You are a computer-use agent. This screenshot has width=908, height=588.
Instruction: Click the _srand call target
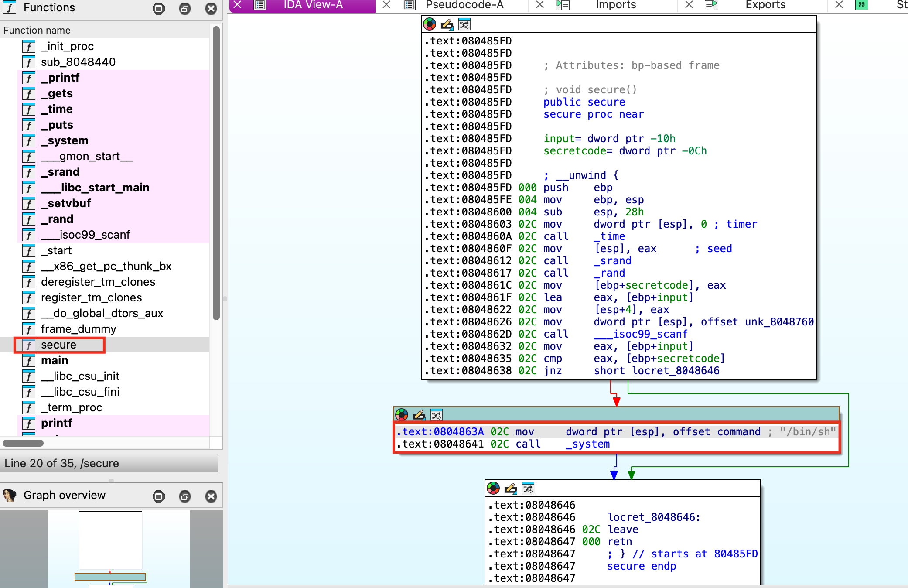click(612, 261)
